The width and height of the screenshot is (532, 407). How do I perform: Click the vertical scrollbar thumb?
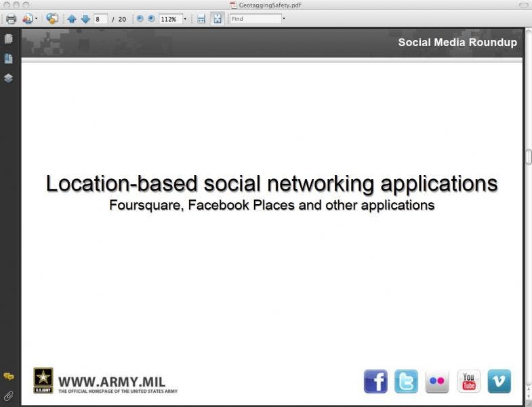529,157
